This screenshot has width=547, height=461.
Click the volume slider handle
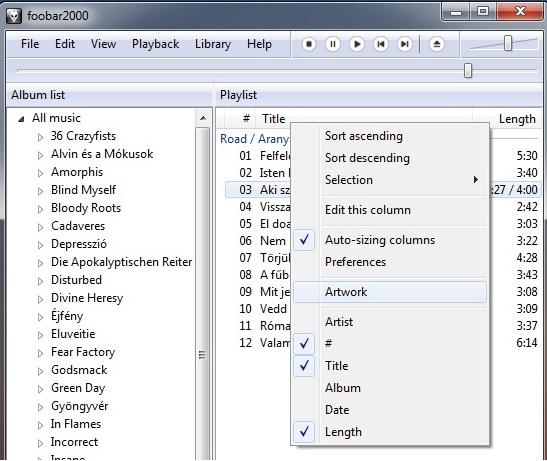[508, 43]
